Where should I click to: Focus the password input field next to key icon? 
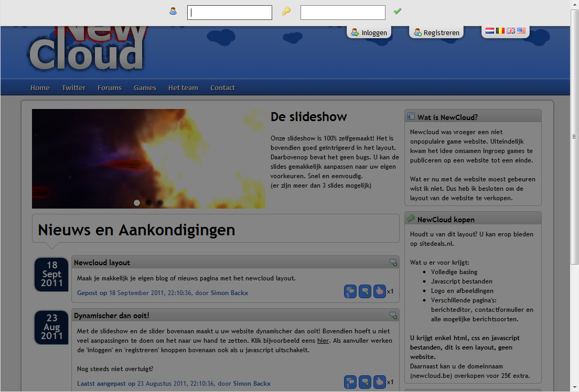(x=342, y=13)
